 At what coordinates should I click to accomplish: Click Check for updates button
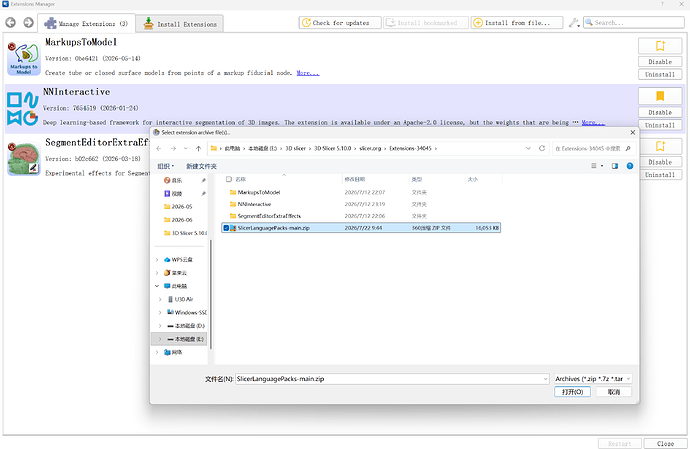[340, 22]
